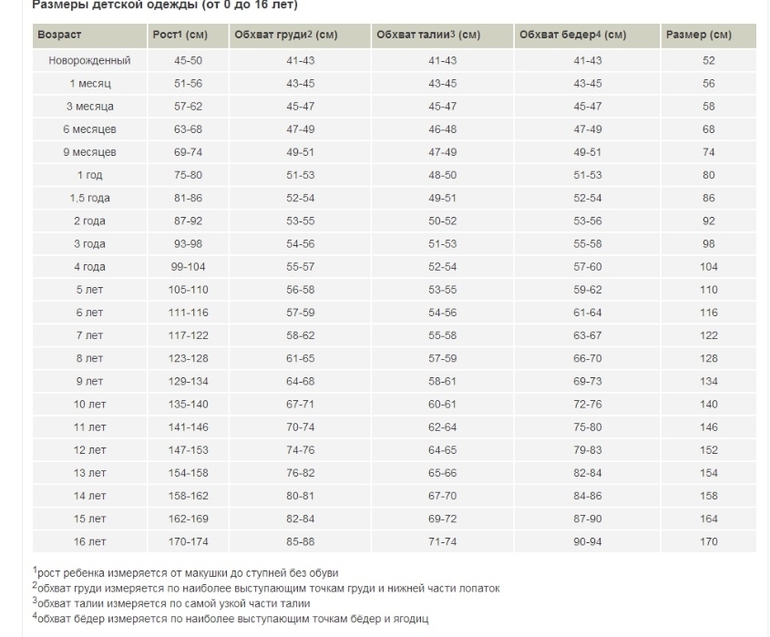The width and height of the screenshot is (770, 637).
Task: Click the 'Возраст' column header
Action: 59,35
